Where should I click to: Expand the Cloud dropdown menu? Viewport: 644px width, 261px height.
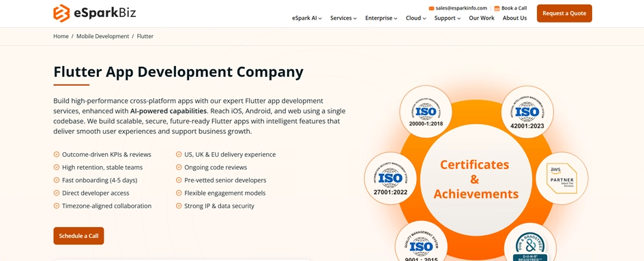(415, 18)
